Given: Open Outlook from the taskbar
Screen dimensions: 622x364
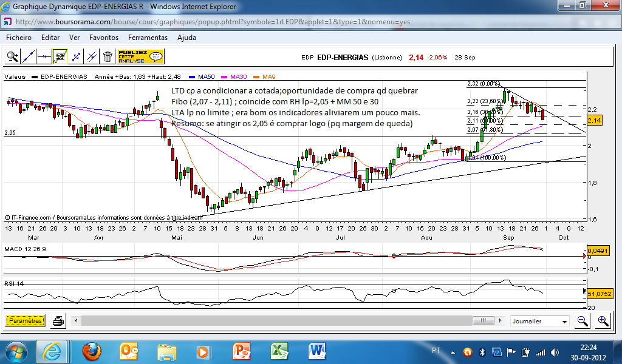Looking at the screenshot, I should point(129,352).
